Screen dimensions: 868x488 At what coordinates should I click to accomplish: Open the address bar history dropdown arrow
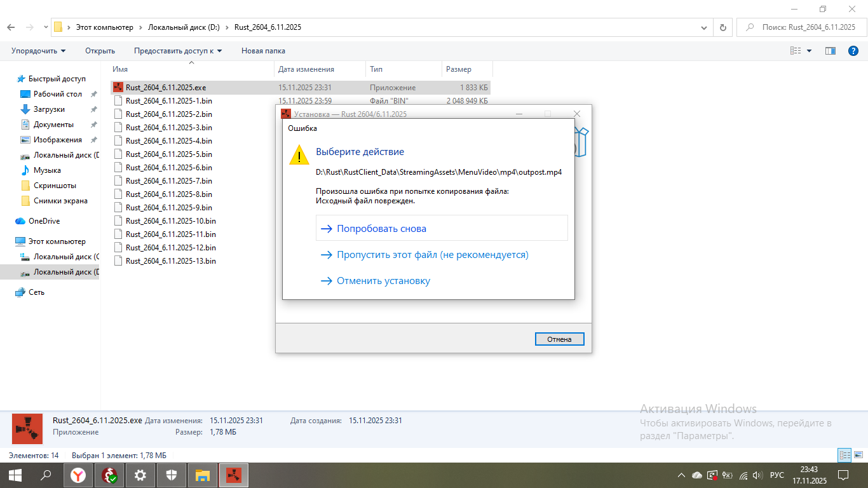tap(704, 27)
